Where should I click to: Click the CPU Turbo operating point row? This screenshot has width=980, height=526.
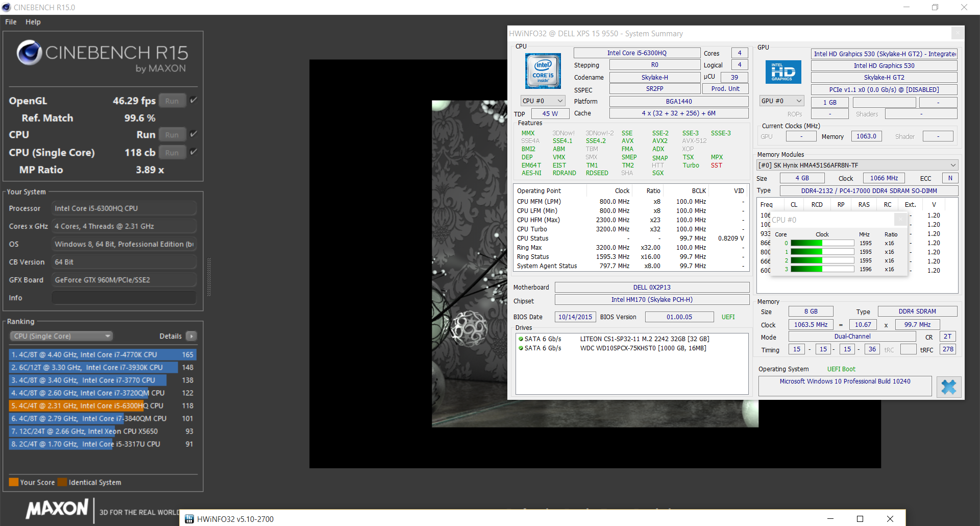click(x=631, y=229)
